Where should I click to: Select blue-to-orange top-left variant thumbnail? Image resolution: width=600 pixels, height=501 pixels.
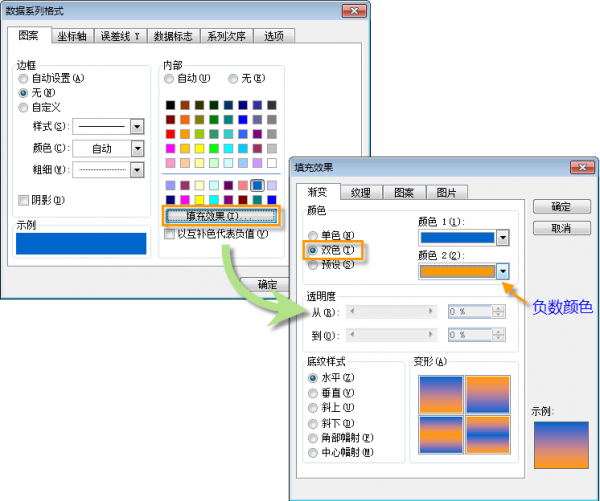tap(441, 395)
